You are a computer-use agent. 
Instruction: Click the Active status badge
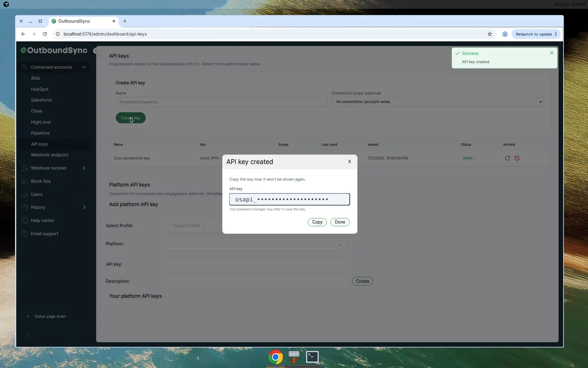click(468, 158)
